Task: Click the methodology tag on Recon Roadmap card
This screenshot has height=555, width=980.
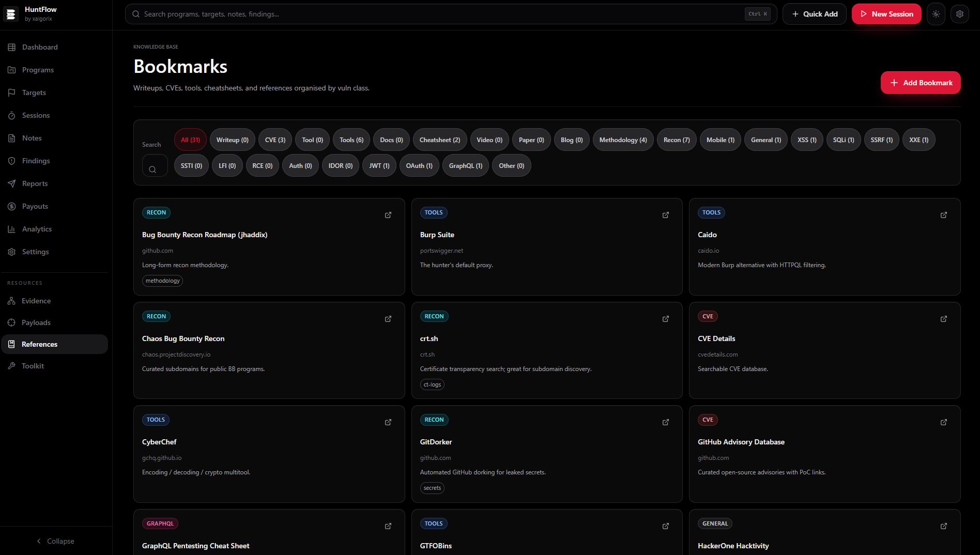Action: 162,281
